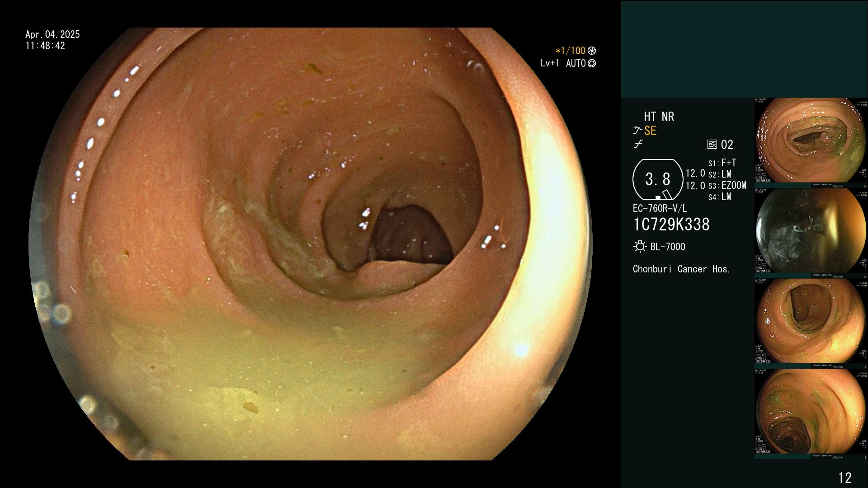
Task: Click the shutter speed icon beside *1/100
Action: 592,51
